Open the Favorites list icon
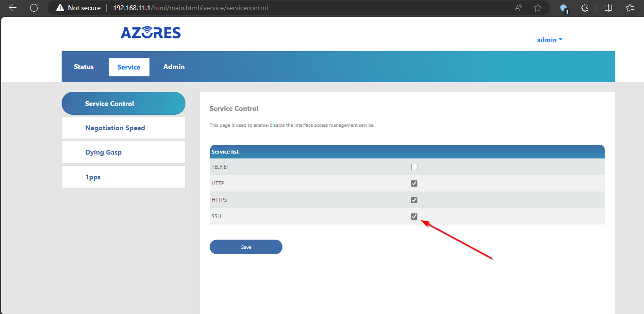 click(x=630, y=8)
